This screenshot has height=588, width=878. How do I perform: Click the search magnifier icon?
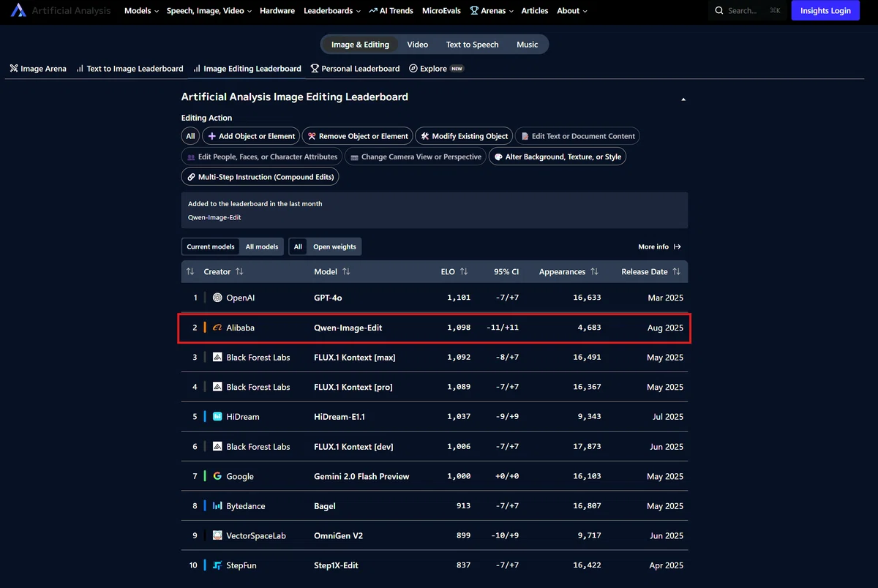pyautogui.click(x=720, y=11)
